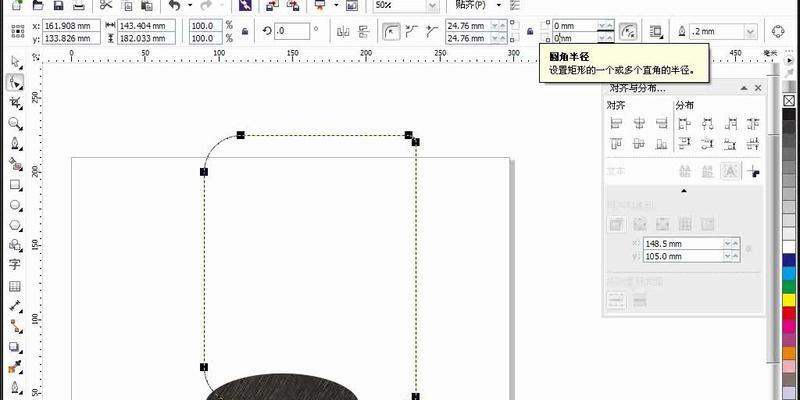This screenshot has width=800, height=400.
Task: Click the Mirror horizontally button
Action: 343,32
